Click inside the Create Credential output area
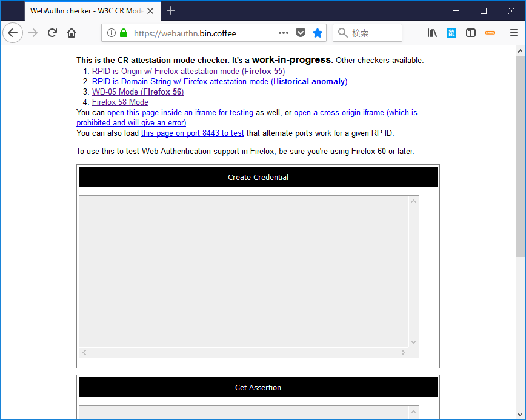Screen dimensions: 526x420 click(244, 272)
